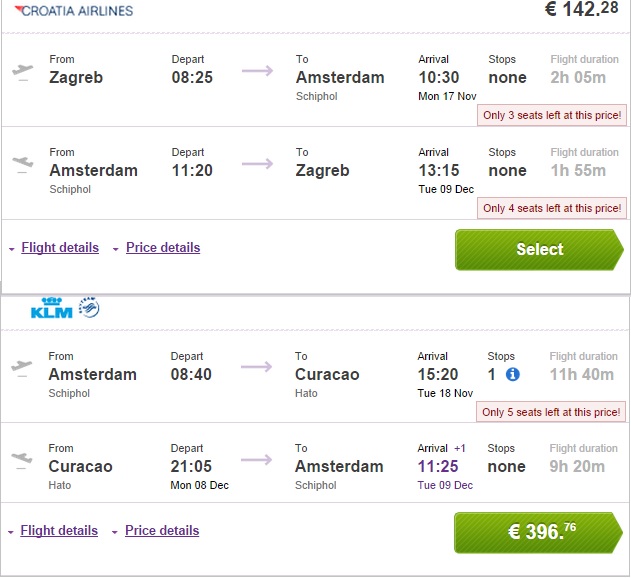Viewport: 631px width, 578px height.
Task: Choose the € 396.76 KLM fare button
Action: 538,532
